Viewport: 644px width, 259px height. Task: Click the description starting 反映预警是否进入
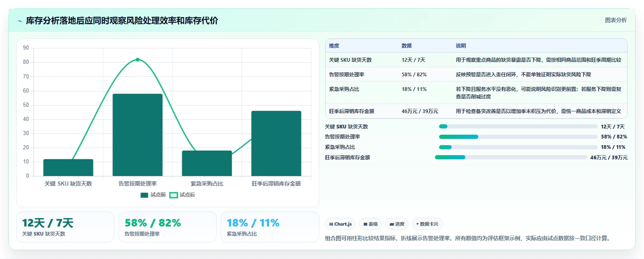[523, 75]
